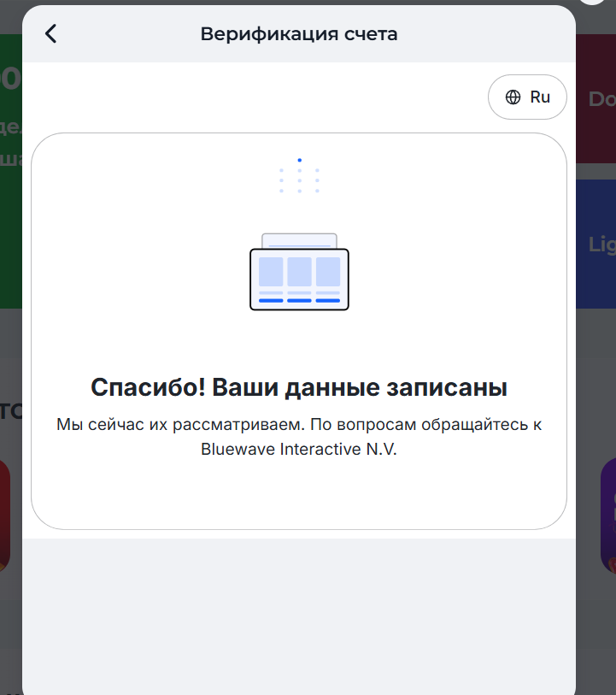Click the "Bluewave Interactive N.V." text
616x695 pixels.
coord(299,449)
